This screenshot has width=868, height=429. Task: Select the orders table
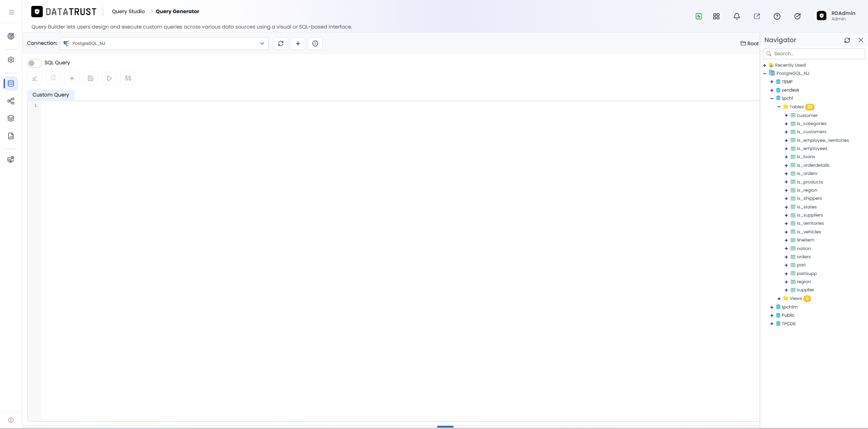(804, 257)
